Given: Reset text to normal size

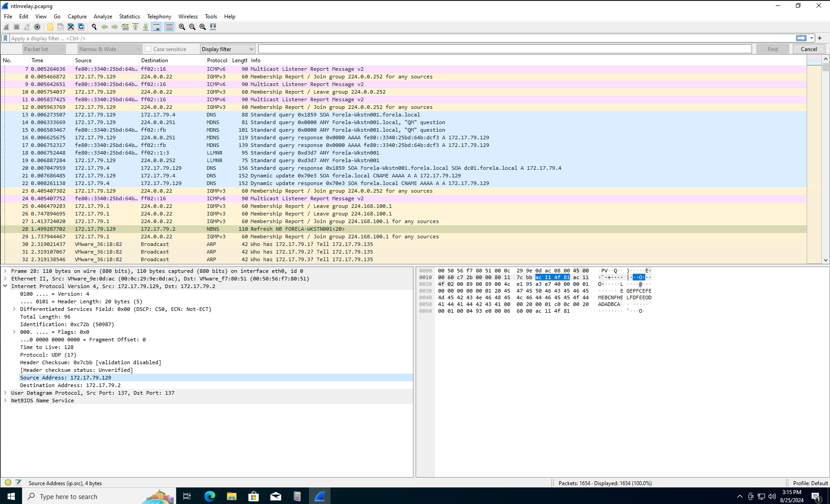Looking at the screenshot, I should (x=203, y=27).
